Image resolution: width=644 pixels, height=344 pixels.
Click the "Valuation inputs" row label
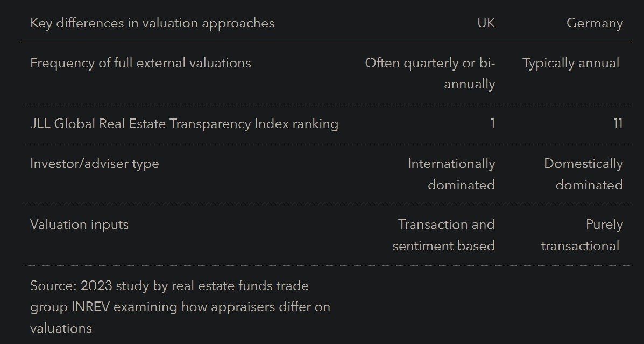(79, 224)
